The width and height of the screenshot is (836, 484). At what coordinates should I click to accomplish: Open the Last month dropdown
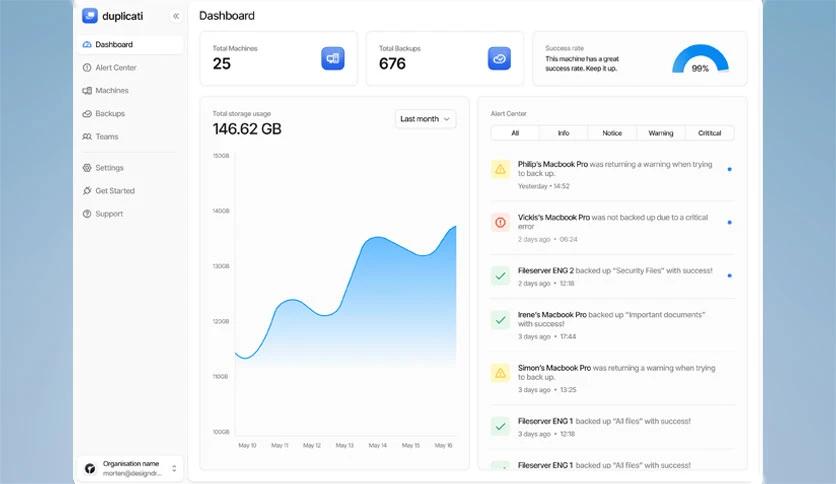pyautogui.click(x=425, y=119)
